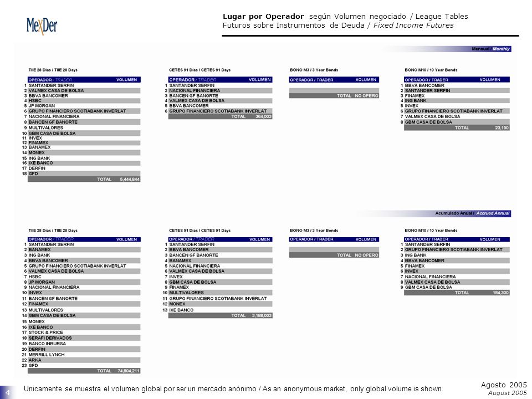The height and width of the screenshot is (399, 532).
Task: Click 'NO OPERO' in monthly BONO M3 table
Action: coord(366,96)
